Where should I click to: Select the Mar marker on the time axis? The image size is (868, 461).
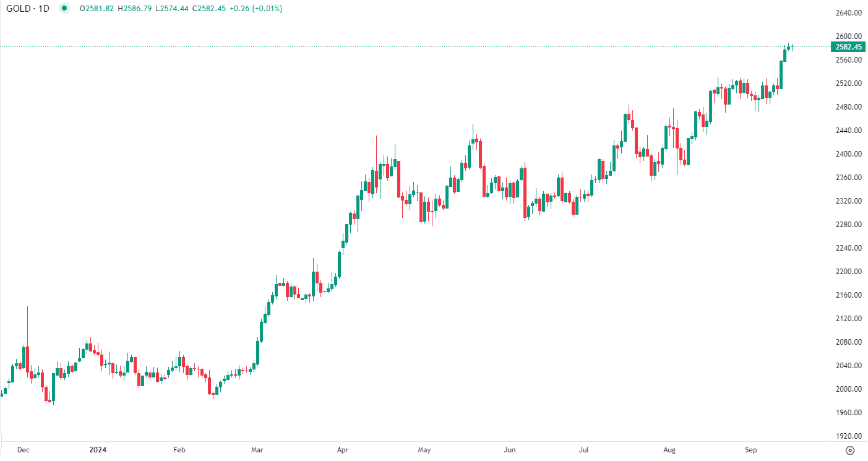coord(257,449)
